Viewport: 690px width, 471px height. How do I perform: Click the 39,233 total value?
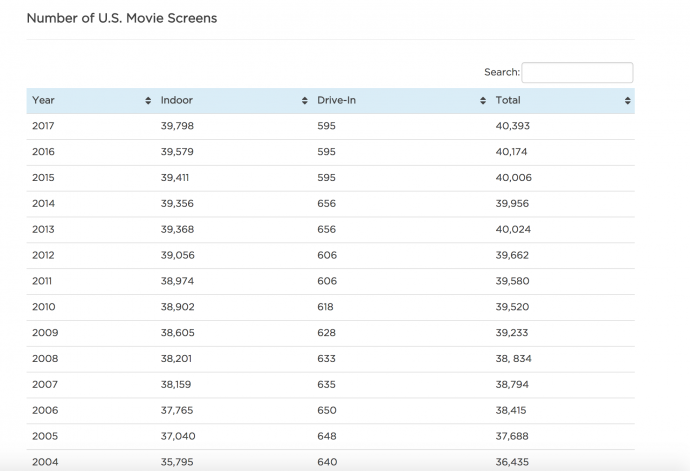[x=514, y=334]
